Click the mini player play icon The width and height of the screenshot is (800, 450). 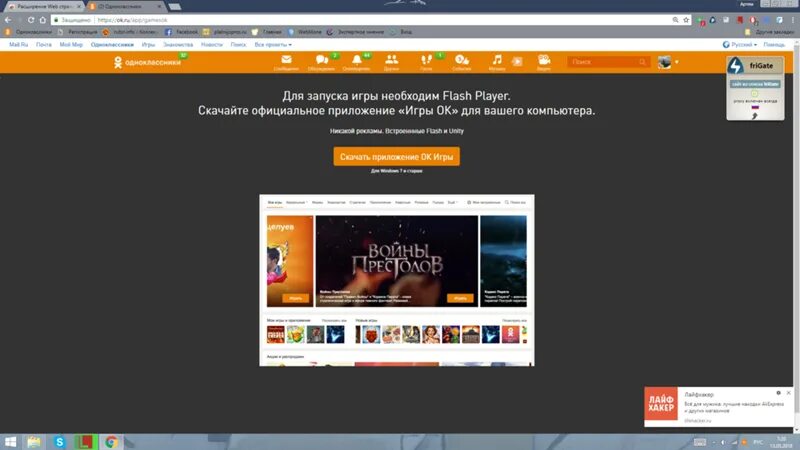517,62
